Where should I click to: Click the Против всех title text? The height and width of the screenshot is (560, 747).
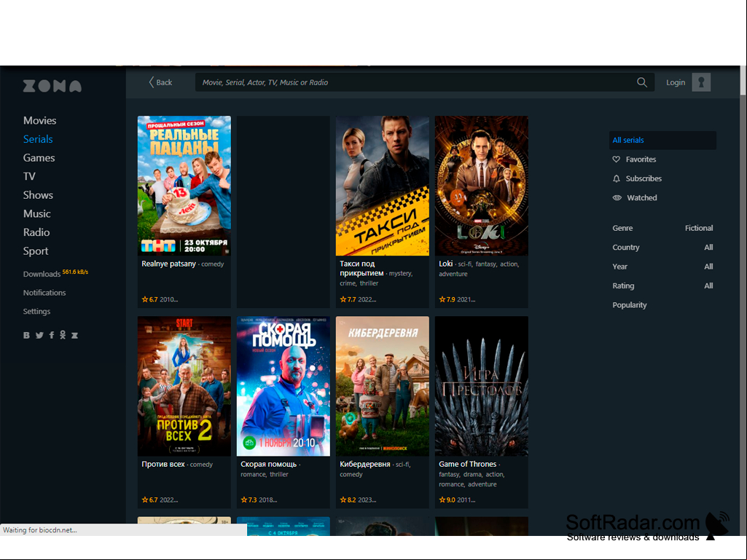point(163,465)
